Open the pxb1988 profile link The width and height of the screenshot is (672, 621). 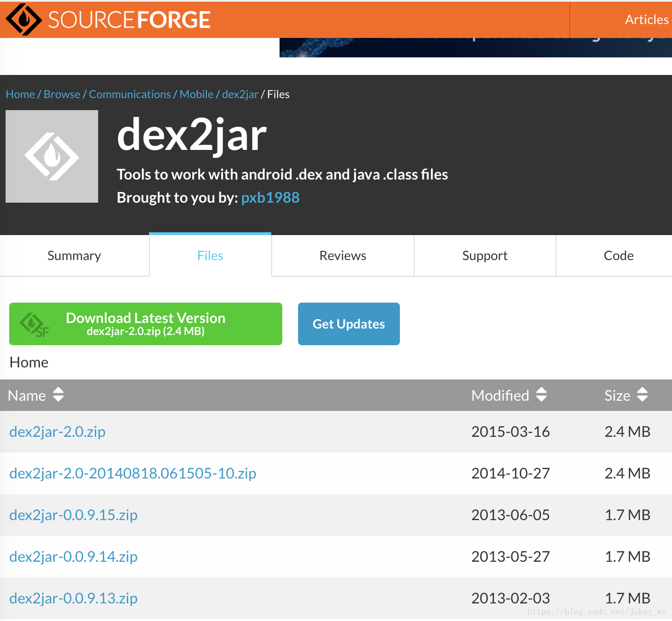270,198
